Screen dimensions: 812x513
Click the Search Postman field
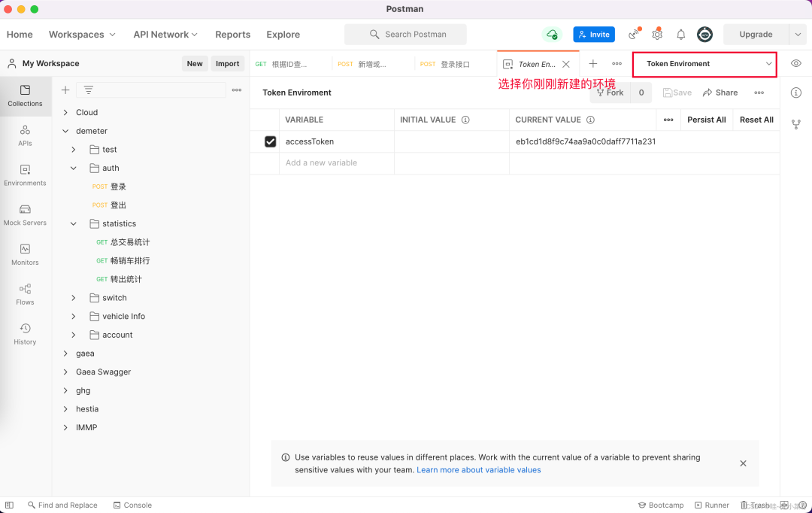click(405, 34)
